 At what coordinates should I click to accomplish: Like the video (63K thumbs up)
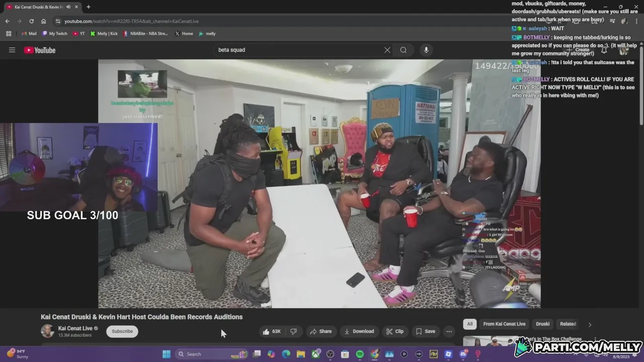pyautogui.click(x=273, y=331)
